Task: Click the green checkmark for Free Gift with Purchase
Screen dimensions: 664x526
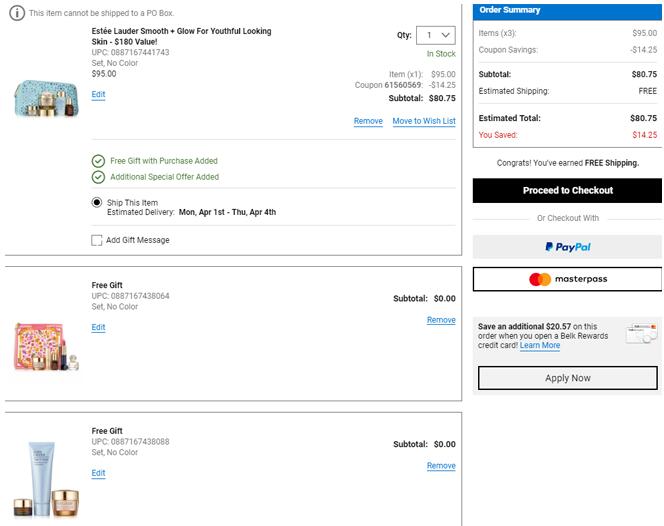Action: pyautogui.click(x=98, y=160)
